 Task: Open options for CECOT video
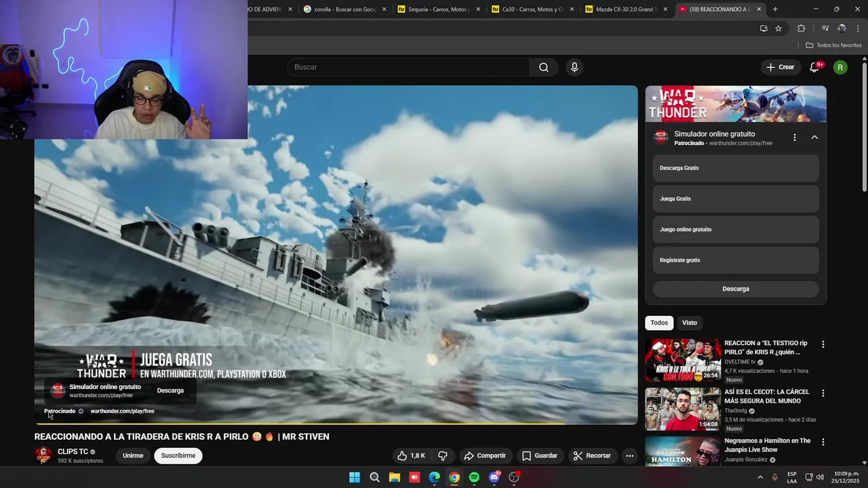[823, 393]
